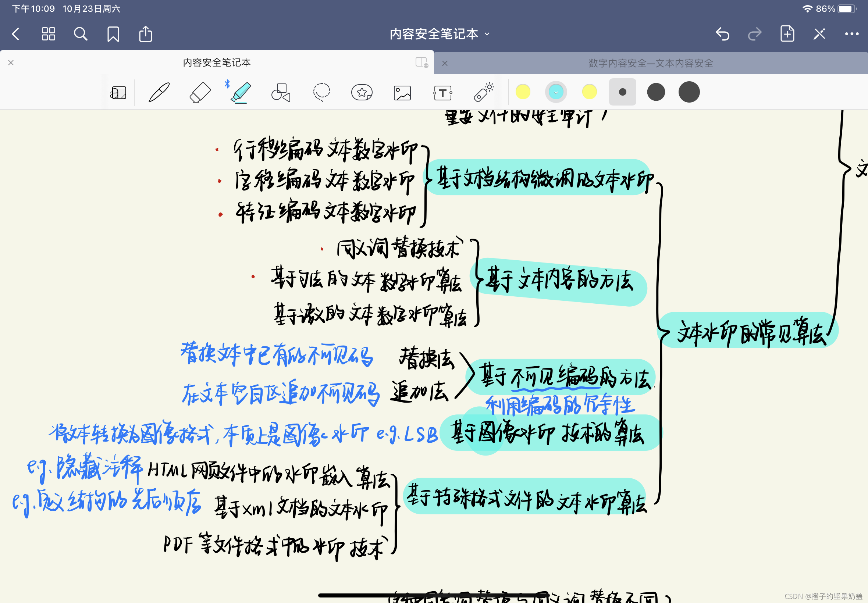This screenshot has height=603, width=868.
Task: Close the 内容安全笔记本 tab
Action: click(x=11, y=63)
